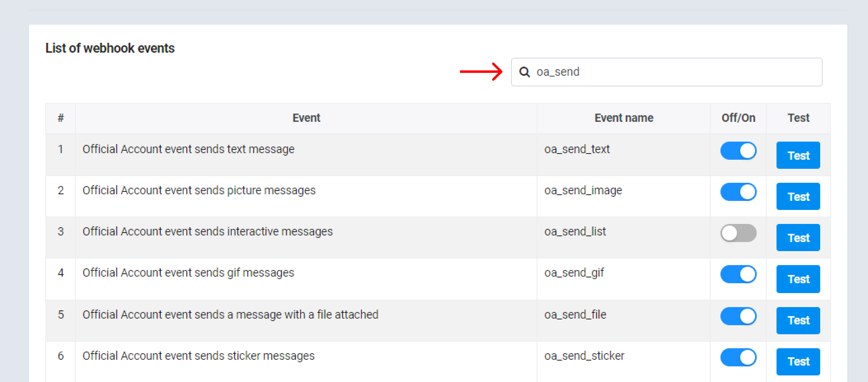This screenshot has height=382, width=868.
Task: Focus the oa_send search field
Action: (x=666, y=72)
